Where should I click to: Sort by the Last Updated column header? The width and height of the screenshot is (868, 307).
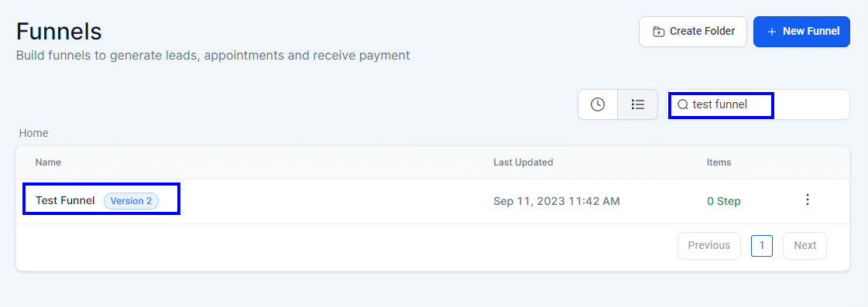(x=523, y=162)
